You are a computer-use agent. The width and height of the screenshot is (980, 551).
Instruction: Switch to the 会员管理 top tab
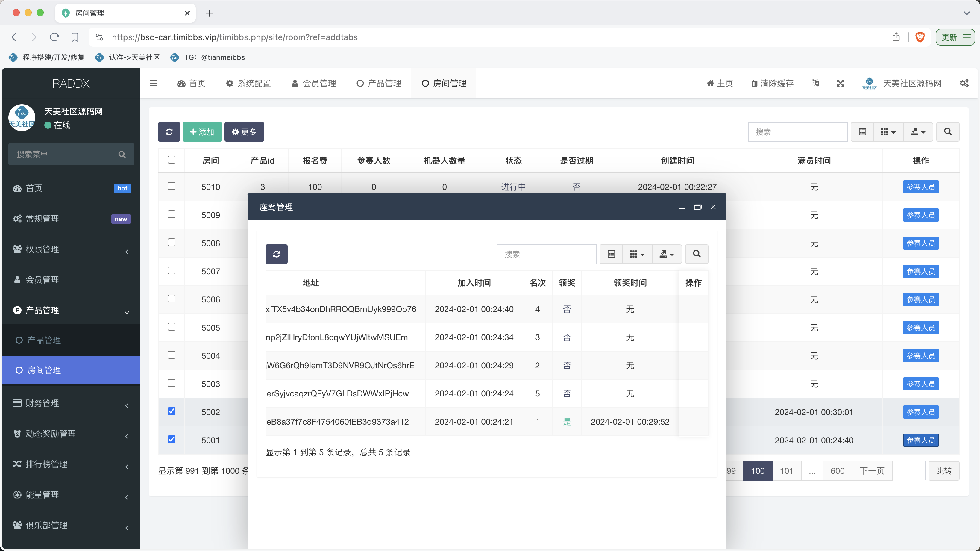[314, 83]
